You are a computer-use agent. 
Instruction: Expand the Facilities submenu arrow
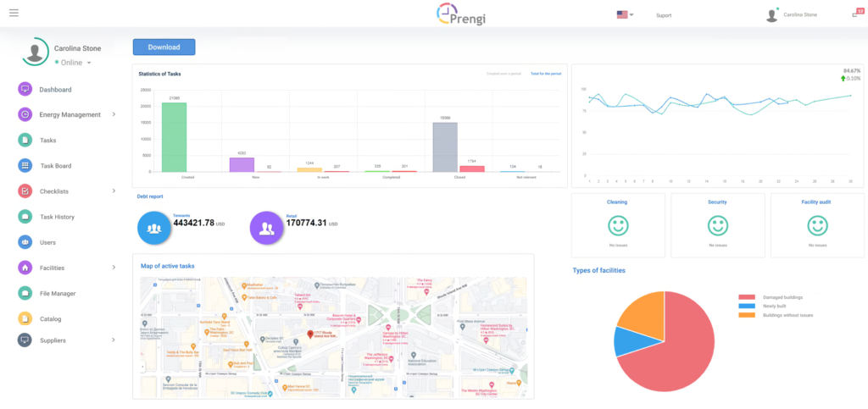114,268
